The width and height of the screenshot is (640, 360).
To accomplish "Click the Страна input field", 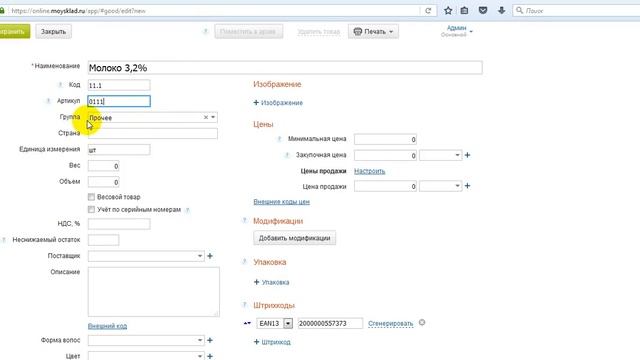I will pyautogui.click(x=153, y=133).
